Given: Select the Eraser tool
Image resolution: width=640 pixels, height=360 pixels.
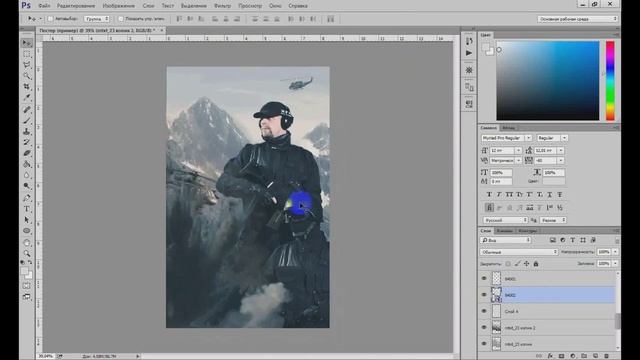Looking at the screenshot, I should [27, 153].
